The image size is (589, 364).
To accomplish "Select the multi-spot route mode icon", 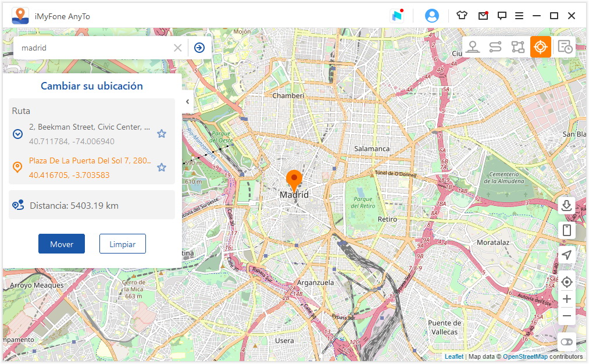I will pos(517,47).
